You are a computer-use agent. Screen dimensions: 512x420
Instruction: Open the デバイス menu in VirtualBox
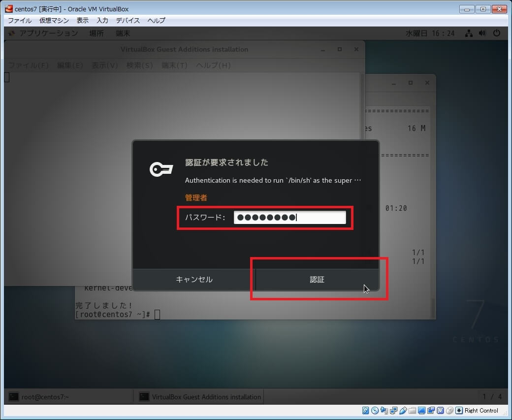tap(128, 20)
